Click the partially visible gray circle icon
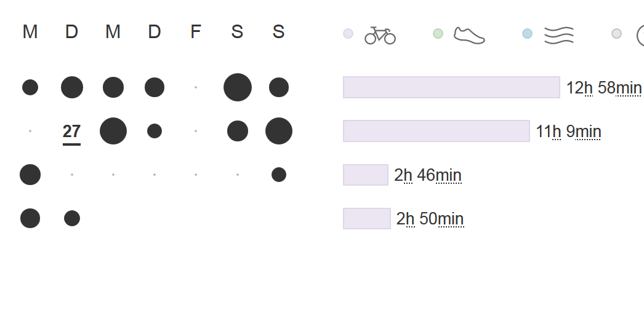This screenshot has width=644, height=332. point(640,35)
